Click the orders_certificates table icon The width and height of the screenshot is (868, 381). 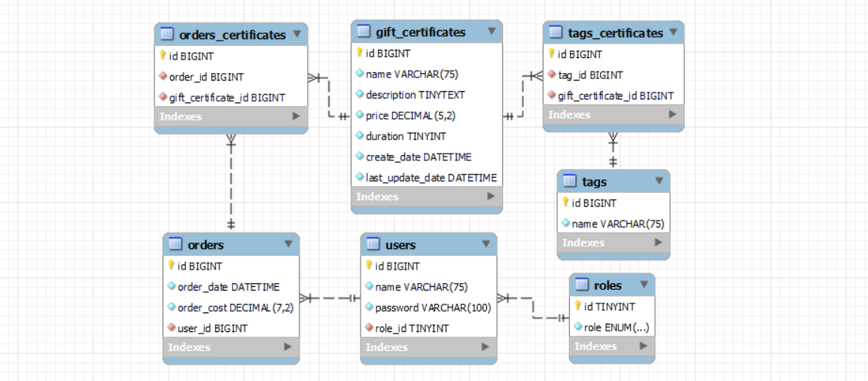coord(167,35)
